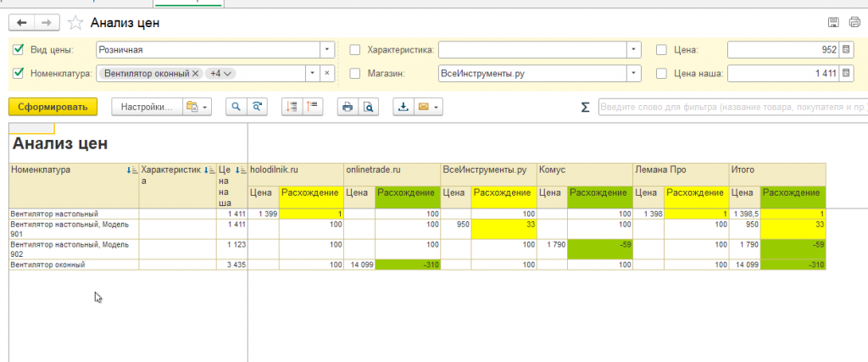The width and height of the screenshot is (868, 362).
Task: Select the Лемана Про column header
Action: click(681, 175)
